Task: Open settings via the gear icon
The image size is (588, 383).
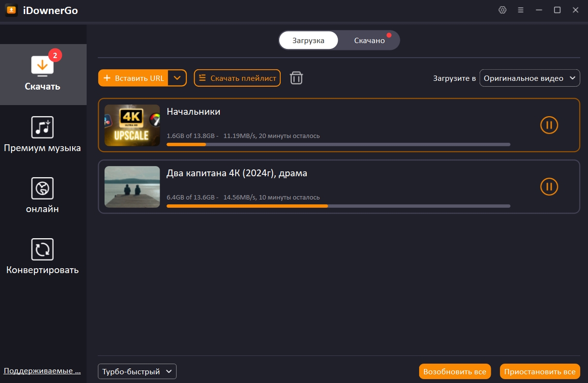Action: coord(502,10)
